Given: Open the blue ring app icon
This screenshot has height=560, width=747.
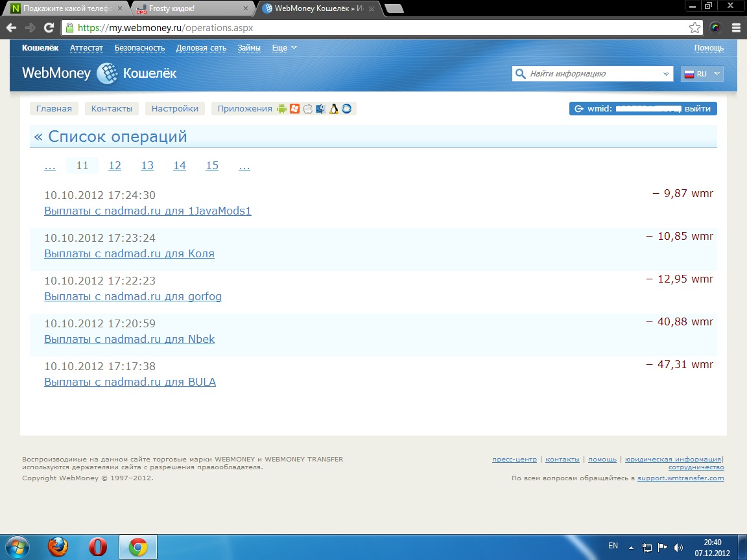Looking at the screenshot, I should coord(346,109).
